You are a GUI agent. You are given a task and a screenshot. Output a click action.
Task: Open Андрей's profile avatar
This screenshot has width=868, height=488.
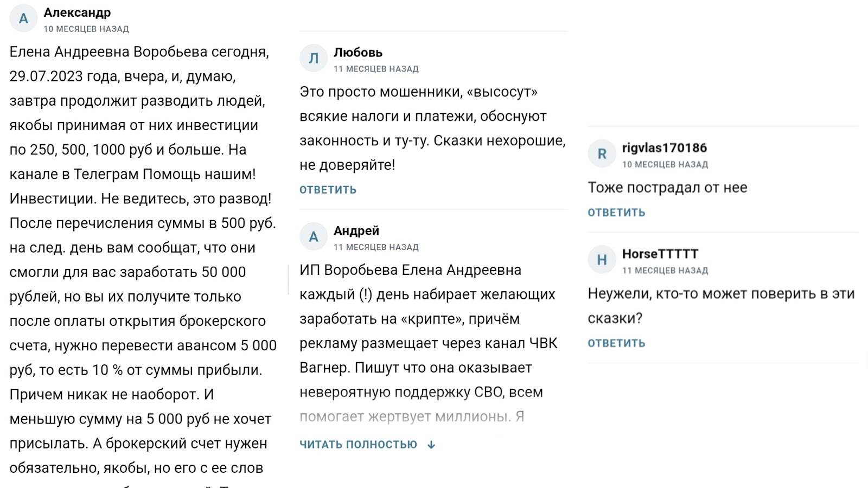(314, 237)
